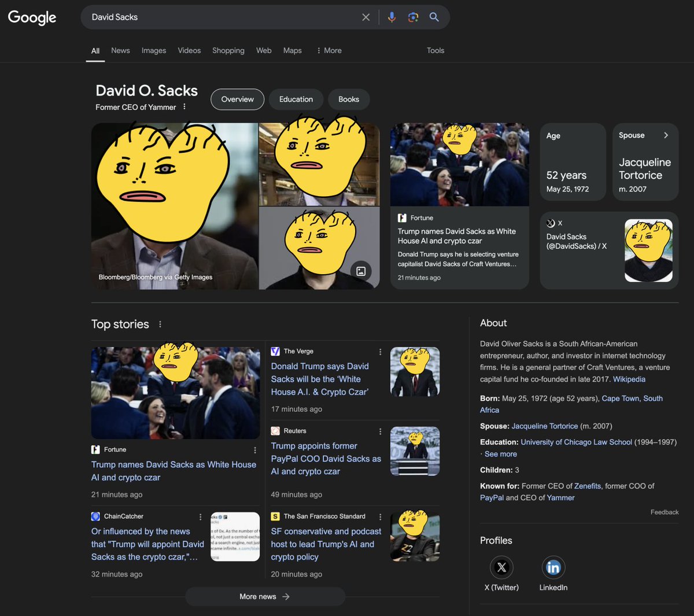Viewport: 694px width, 616px height.
Task: Start a voice search using the microphone icon
Action: pos(392,17)
